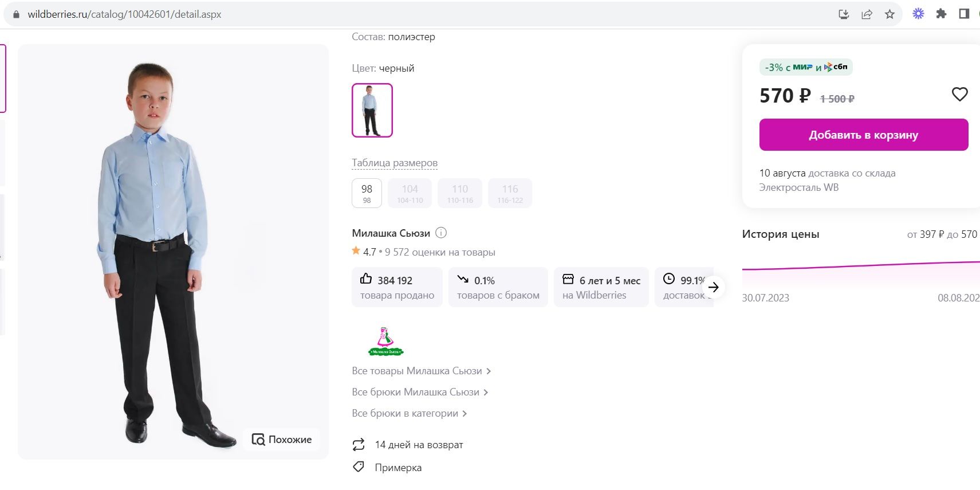Open the Таблица размеров size chart
This screenshot has height=490, width=980.
pyautogui.click(x=395, y=163)
